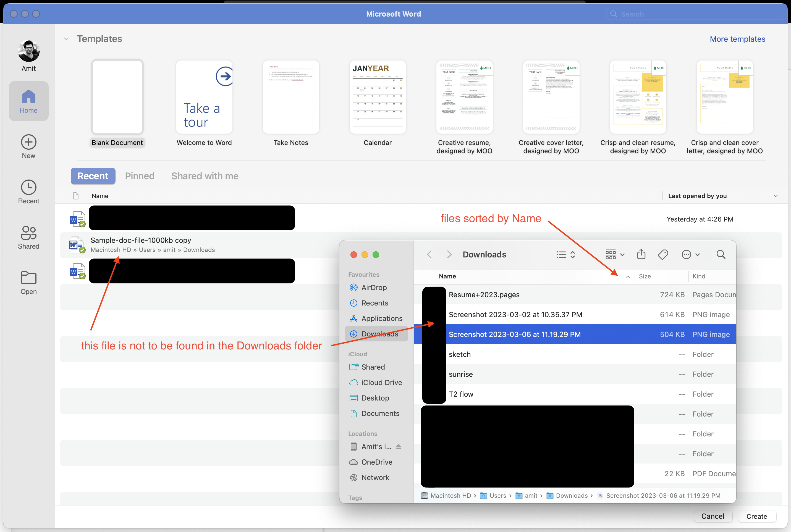Click the Word Search field
This screenshot has width=791, height=532.
click(x=694, y=14)
